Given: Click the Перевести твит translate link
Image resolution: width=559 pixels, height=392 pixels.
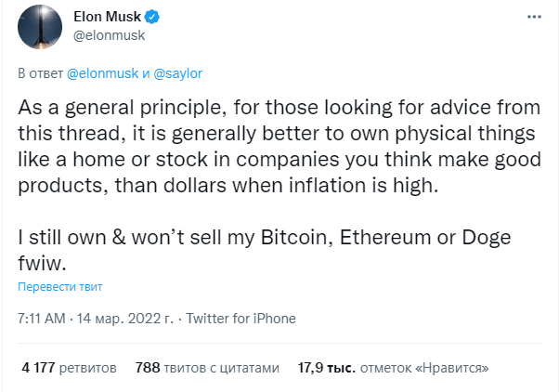Looking at the screenshot, I should [x=59, y=286].
